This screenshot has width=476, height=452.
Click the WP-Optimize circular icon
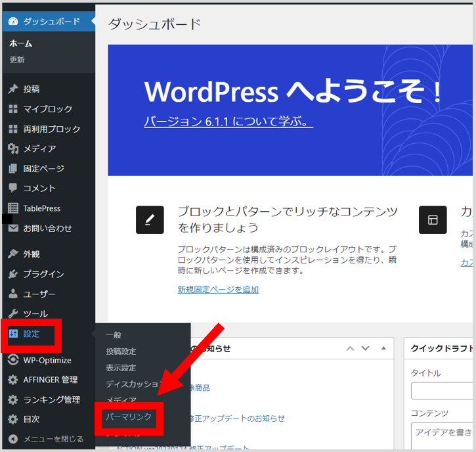point(13,360)
